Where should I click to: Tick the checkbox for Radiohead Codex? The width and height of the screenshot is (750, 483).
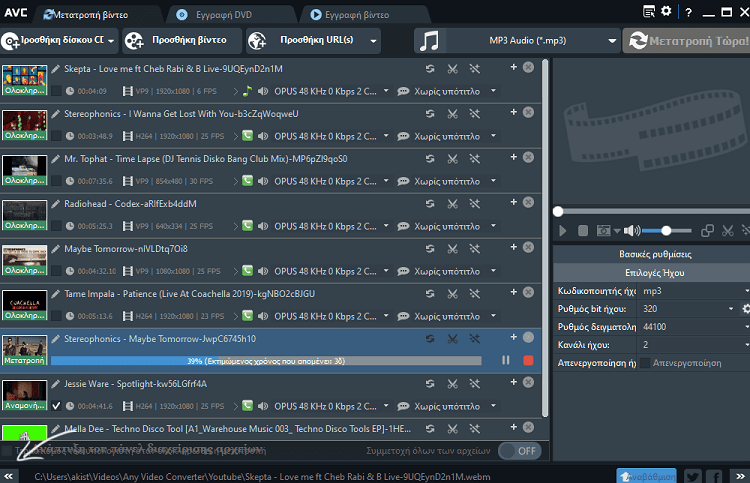tap(56, 226)
